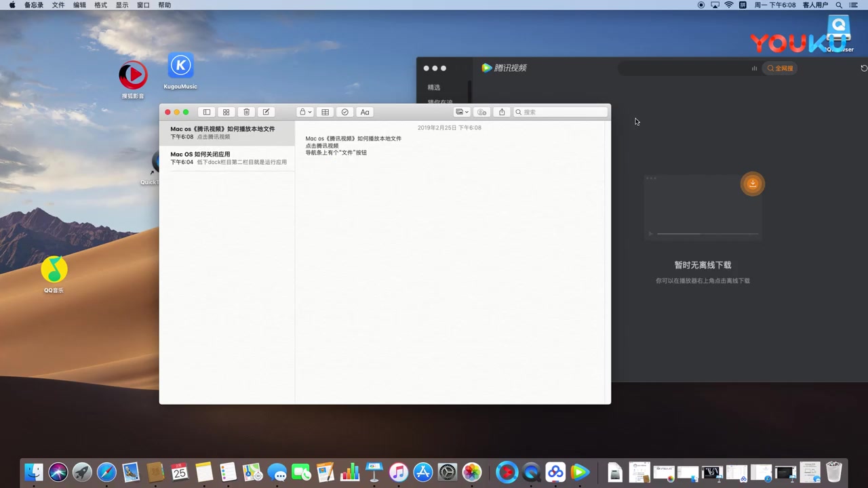
Task: Toggle the Notes folder sidebar button
Action: 207,112
